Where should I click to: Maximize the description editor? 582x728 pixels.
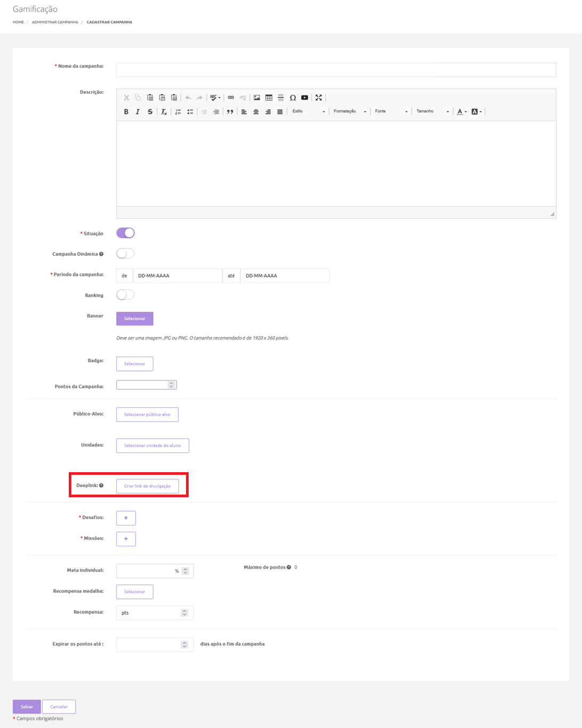(319, 98)
